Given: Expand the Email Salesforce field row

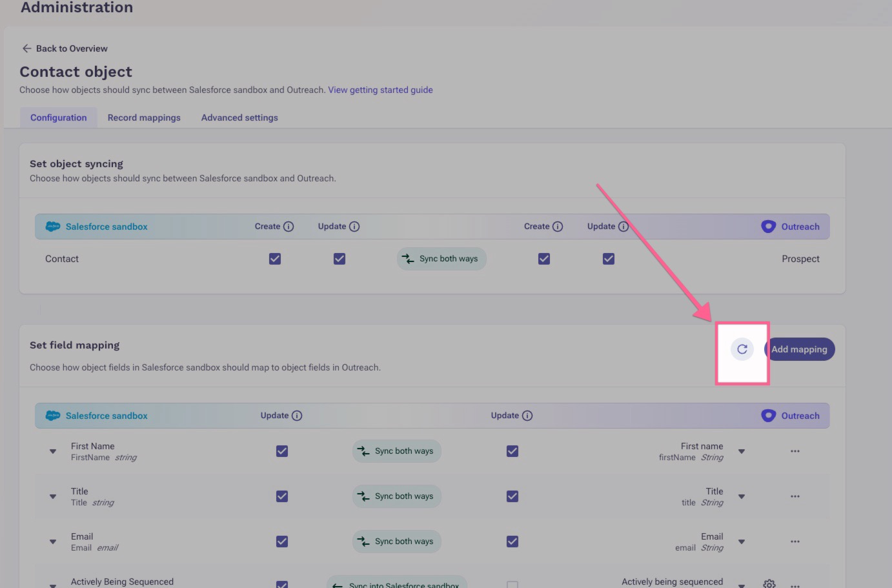Looking at the screenshot, I should (x=53, y=542).
